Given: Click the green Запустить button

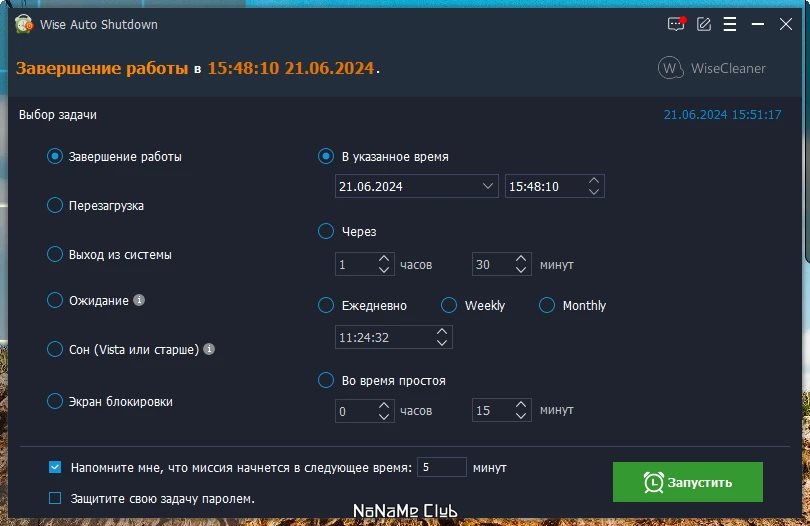Looking at the screenshot, I should [x=688, y=482].
